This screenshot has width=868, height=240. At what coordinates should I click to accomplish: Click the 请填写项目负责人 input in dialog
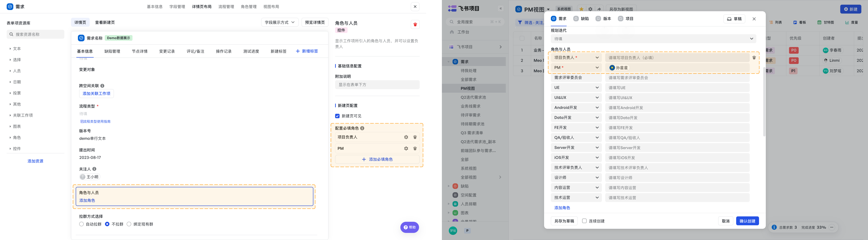point(677,58)
